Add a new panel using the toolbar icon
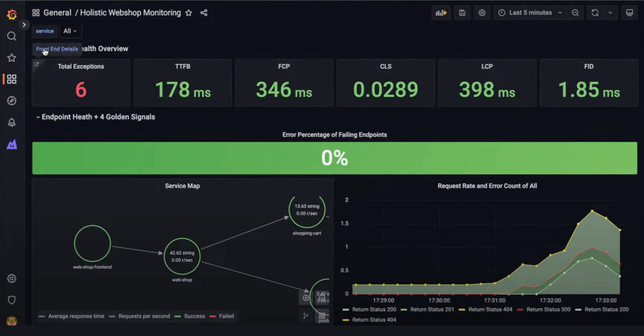Viewport: 644px width, 336px height. tap(441, 13)
